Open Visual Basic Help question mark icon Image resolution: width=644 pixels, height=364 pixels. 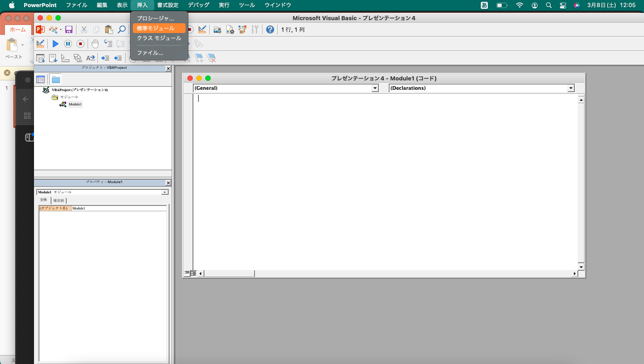(x=270, y=29)
